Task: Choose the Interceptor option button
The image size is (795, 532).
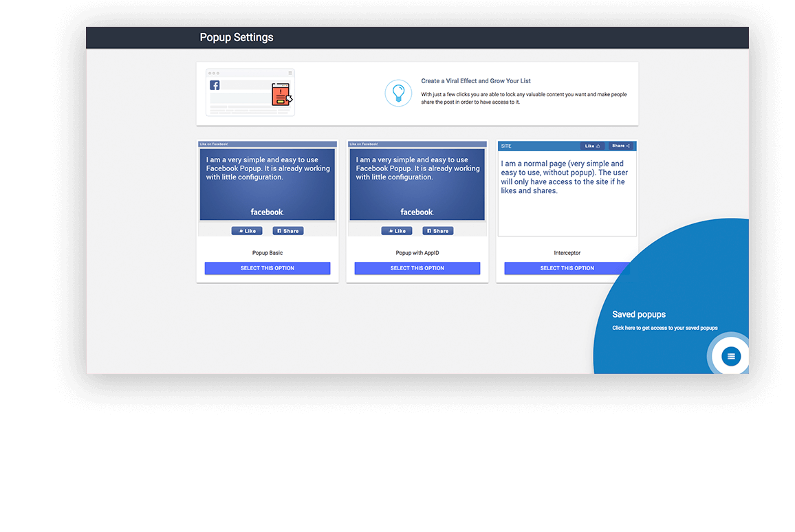Action: 567,268
